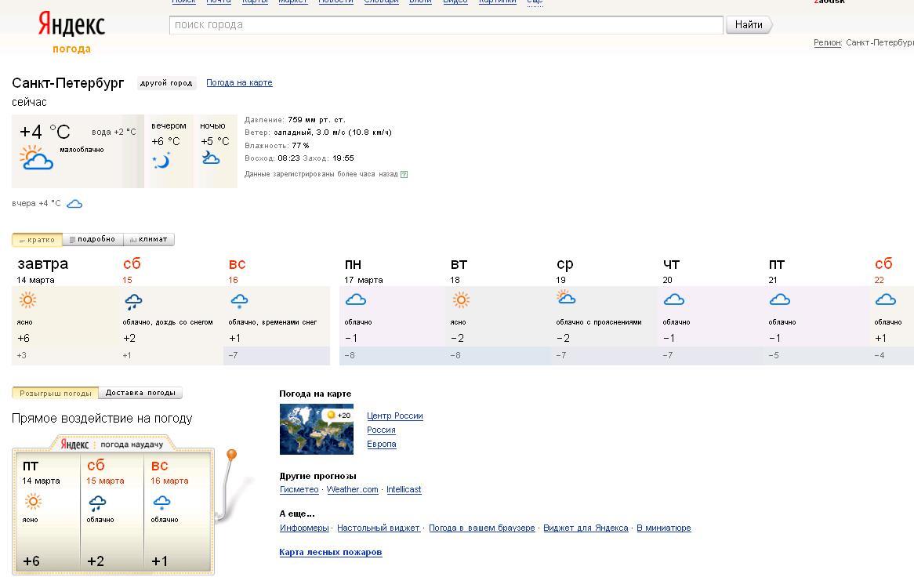Screen dimensions: 914x588
Task: Click the current partly cloudy weather icon
Action: (36, 158)
